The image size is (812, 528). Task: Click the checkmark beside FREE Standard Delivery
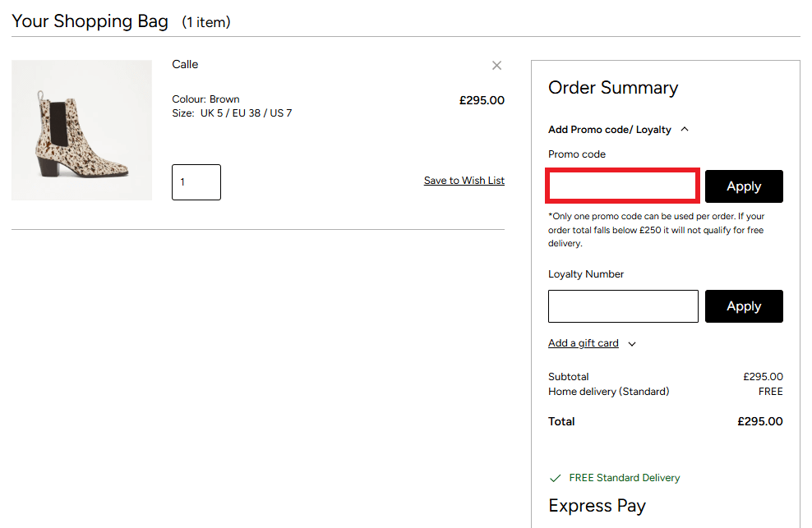coord(556,477)
